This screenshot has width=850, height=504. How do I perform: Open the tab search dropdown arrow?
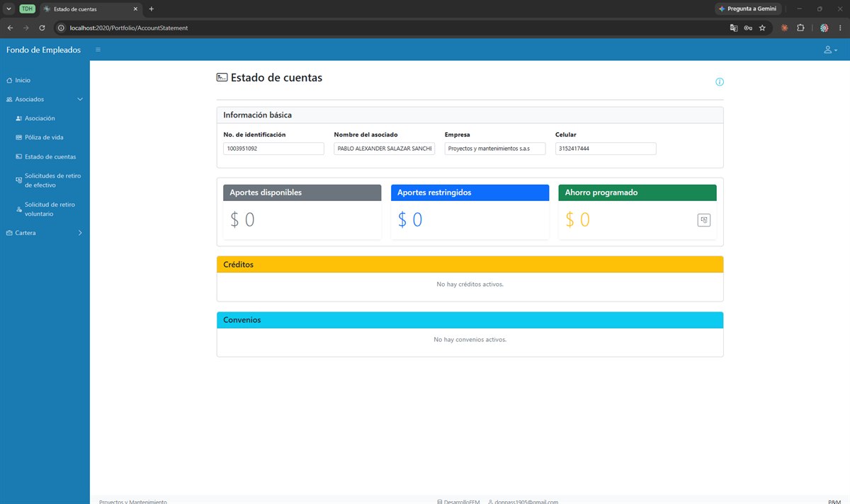point(8,8)
